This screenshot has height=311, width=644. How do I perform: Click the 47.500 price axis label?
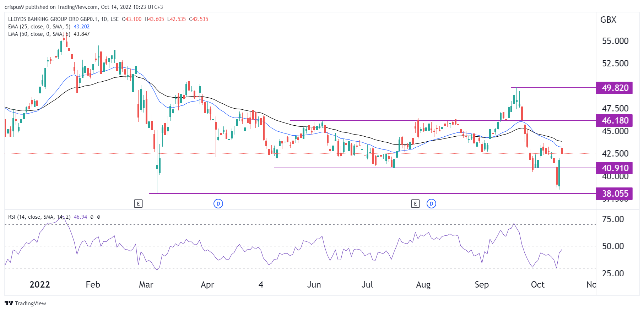(x=615, y=109)
